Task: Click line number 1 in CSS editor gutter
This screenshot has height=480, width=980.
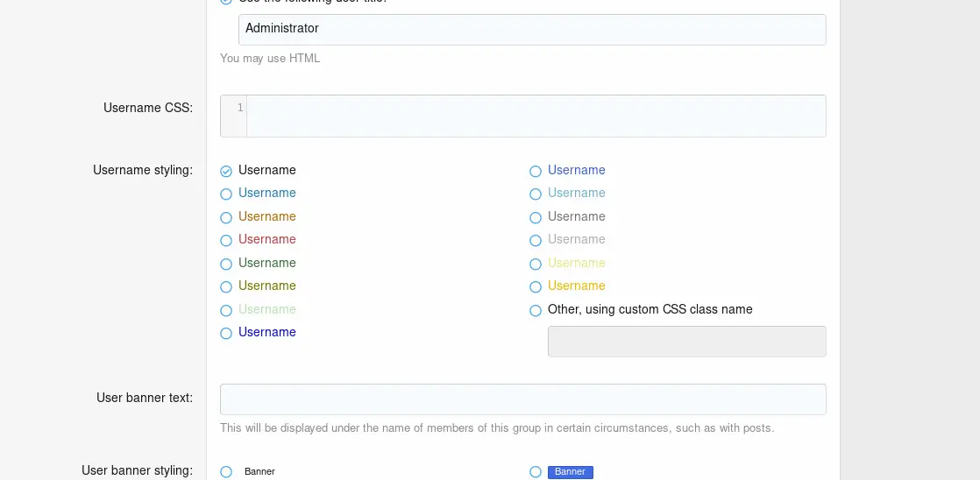Action: tap(239, 108)
